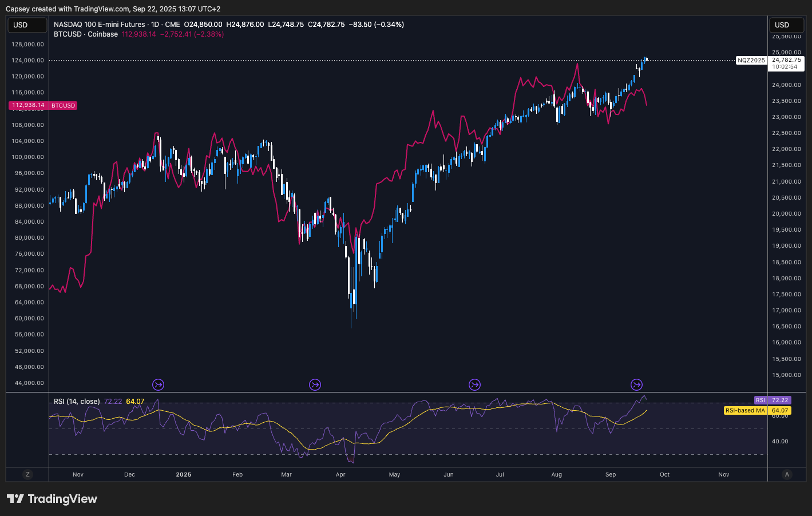
Task: Click the contract rollover marker near June
Action: coord(474,385)
